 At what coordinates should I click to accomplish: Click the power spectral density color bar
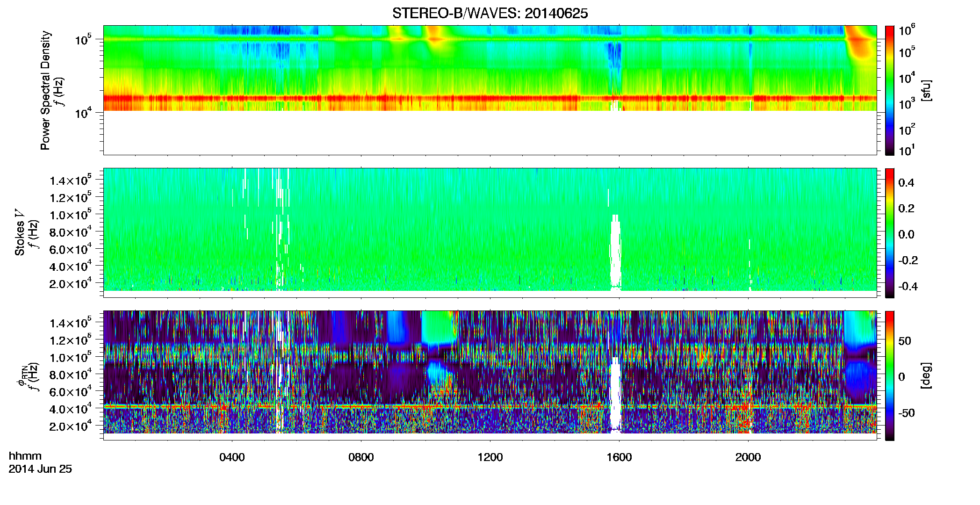pos(890,90)
